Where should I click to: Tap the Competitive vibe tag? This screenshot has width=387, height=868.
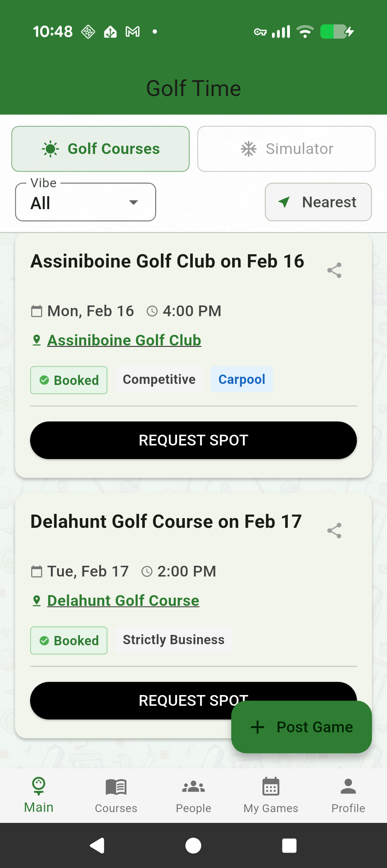pos(159,380)
